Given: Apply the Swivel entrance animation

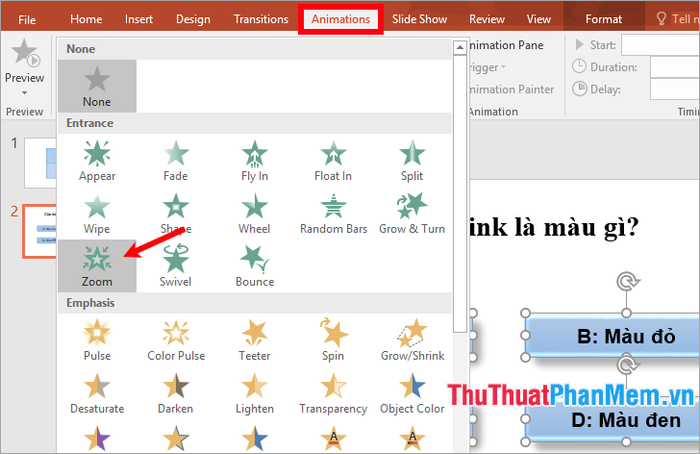Looking at the screenshot, I should (x=176, y=264).
